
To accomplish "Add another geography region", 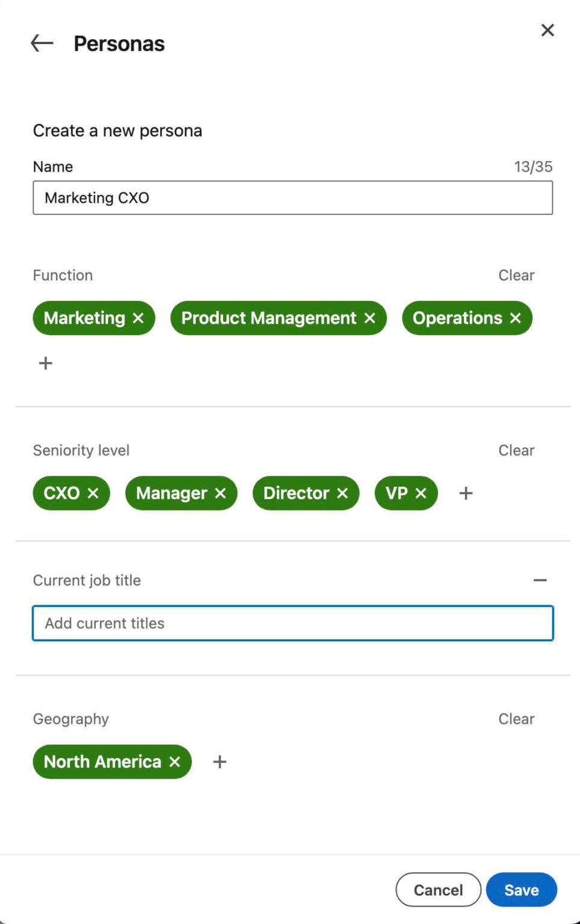I will click(219, 762).
